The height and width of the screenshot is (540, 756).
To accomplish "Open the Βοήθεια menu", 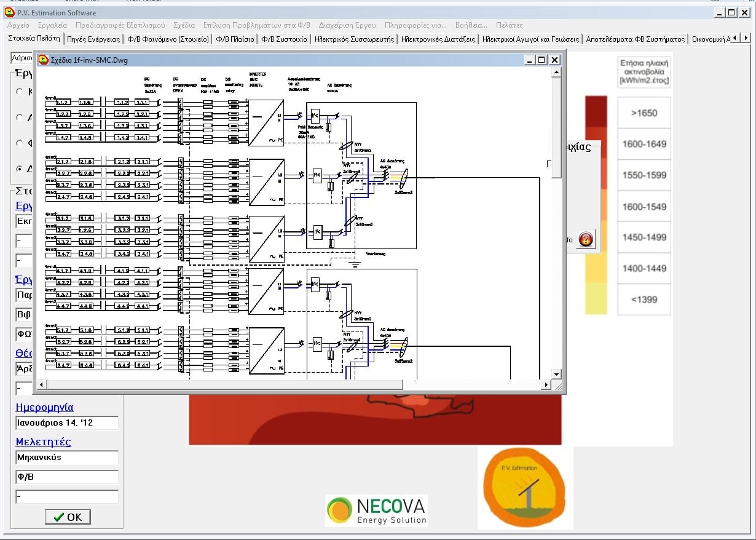I will pos(471,25).
